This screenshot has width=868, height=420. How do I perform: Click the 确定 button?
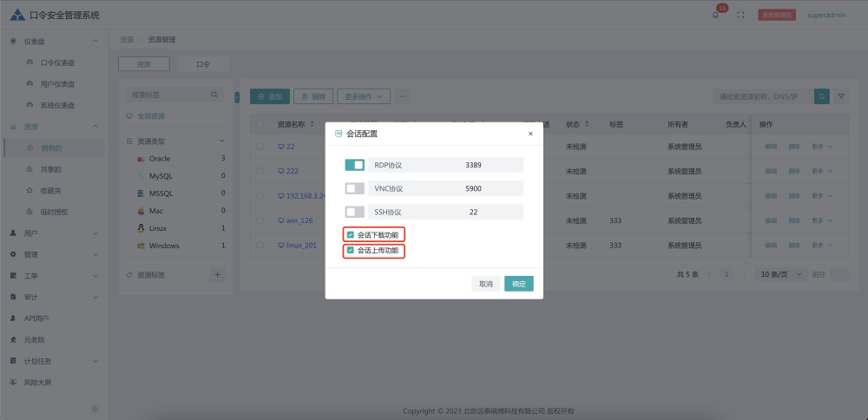coord(518,284)
